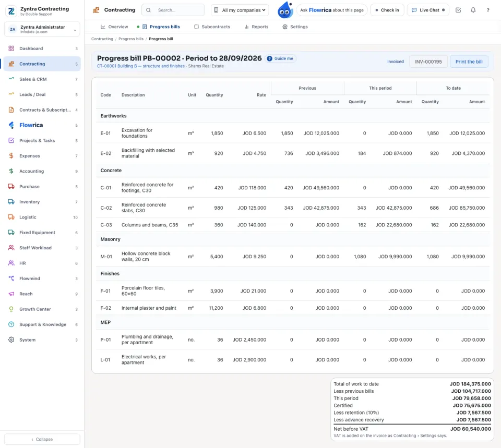Open HR in the sidebar
Screen dimensions: 501x448
(42, 263)
